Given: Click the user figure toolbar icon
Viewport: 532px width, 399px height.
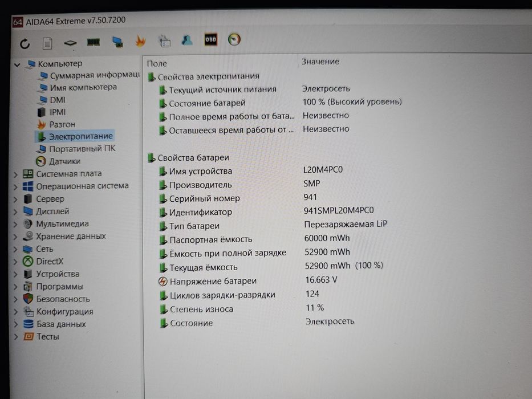Looking at the screenshot, I should [187, 40].
